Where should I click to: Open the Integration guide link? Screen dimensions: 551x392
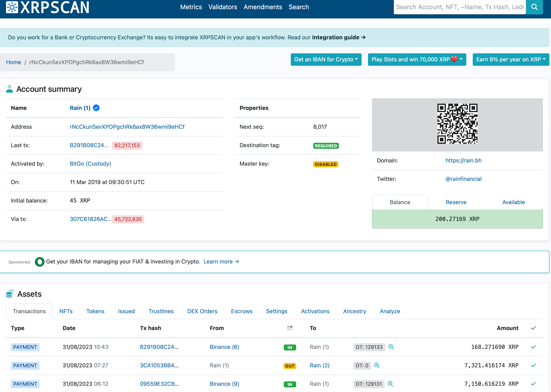339,37
